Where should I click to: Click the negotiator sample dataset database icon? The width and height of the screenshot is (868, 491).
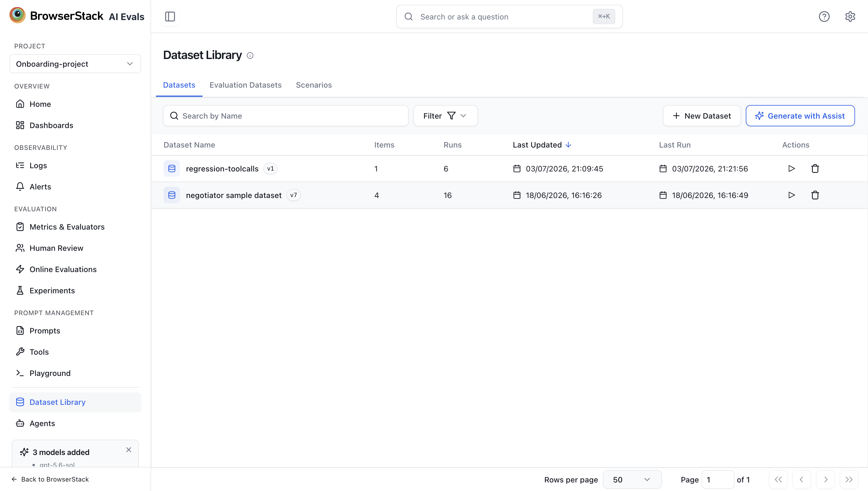172,195
